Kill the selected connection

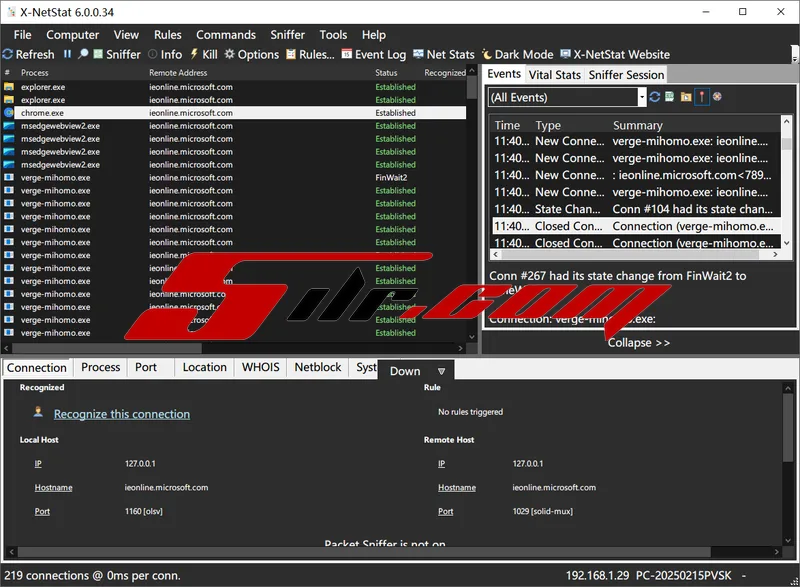pyautogui.click(x=204, y=55)
